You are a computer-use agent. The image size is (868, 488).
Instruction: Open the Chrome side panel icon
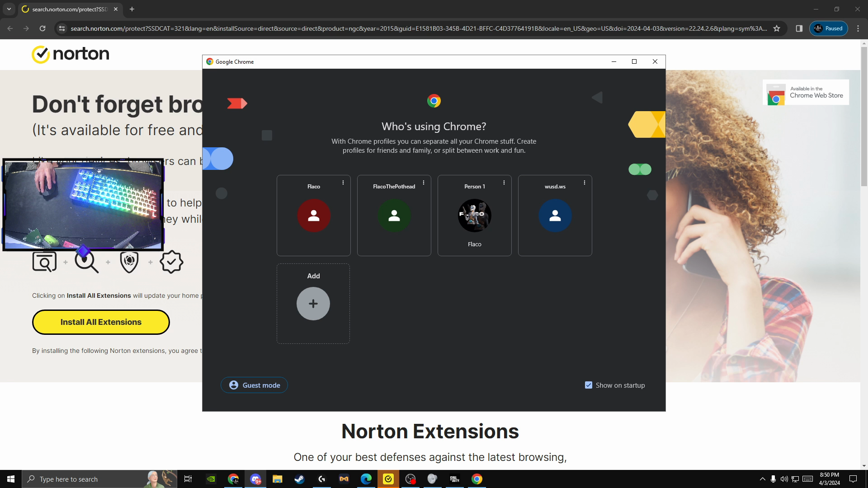pyautogui.click(x=799, y=28)
